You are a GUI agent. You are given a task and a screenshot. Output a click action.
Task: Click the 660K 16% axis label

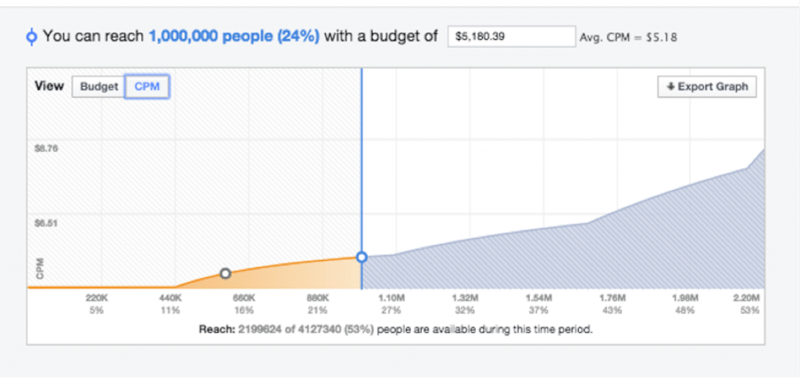click(244, 304)
